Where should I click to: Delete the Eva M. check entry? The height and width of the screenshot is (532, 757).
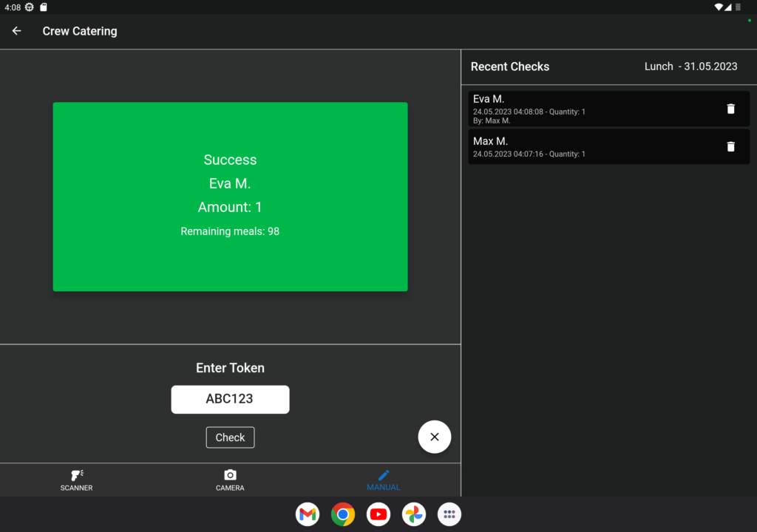click(730, 109)
